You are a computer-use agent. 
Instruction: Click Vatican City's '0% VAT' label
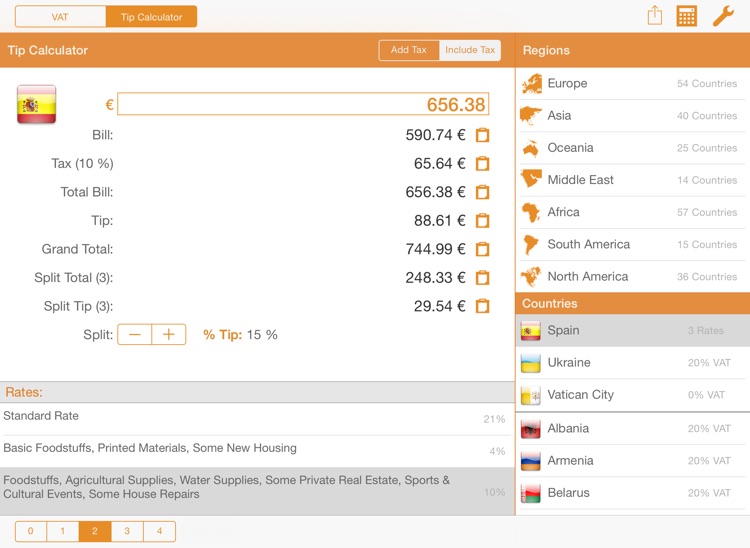[x=706, y=395]
